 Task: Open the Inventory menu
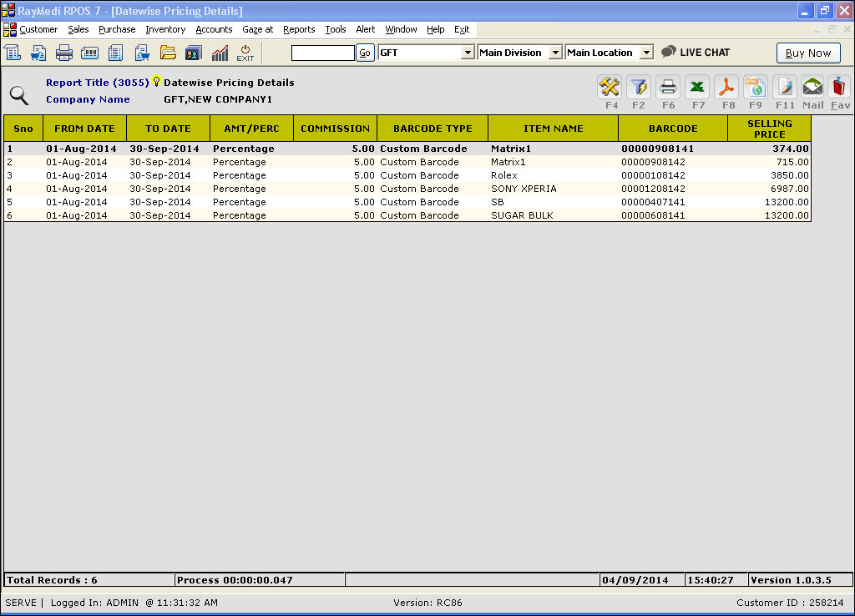pyautogui.click(x=165, y=29)
